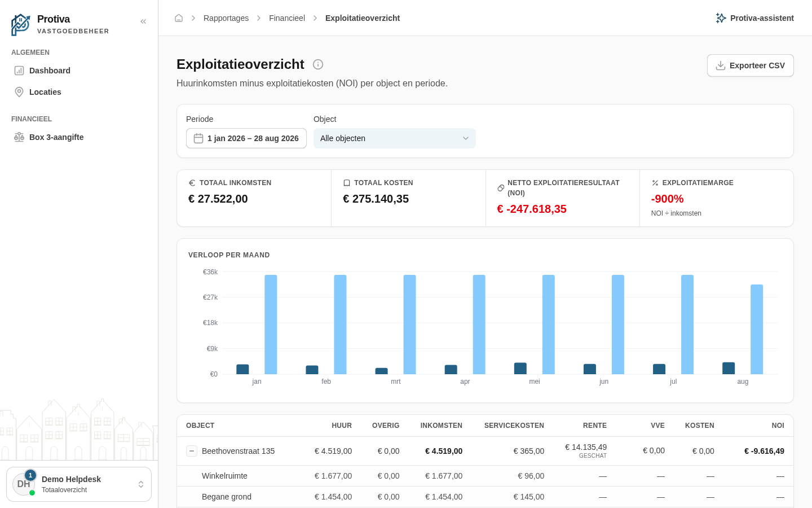The width and height of the screenshot is (812, 508).
Task: Click the -900% exploitatiemarge value
Action: tap(668, 199)
